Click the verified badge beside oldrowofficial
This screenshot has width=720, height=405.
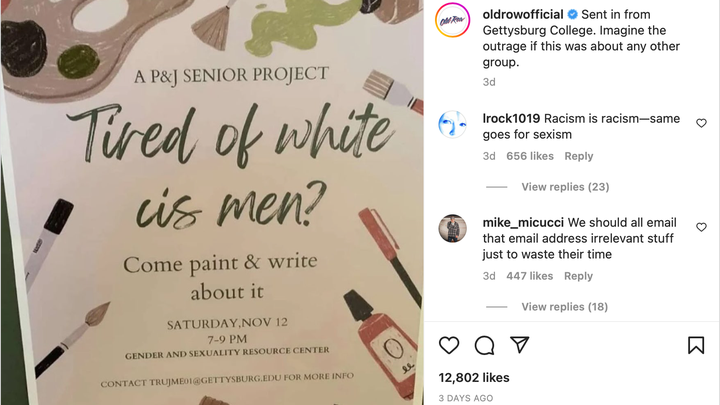tap(572, 15)
